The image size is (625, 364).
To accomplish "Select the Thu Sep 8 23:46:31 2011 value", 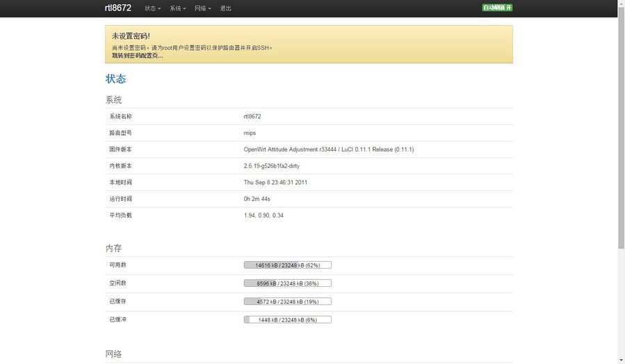I will pyautogui.click(x=275, y=183).
